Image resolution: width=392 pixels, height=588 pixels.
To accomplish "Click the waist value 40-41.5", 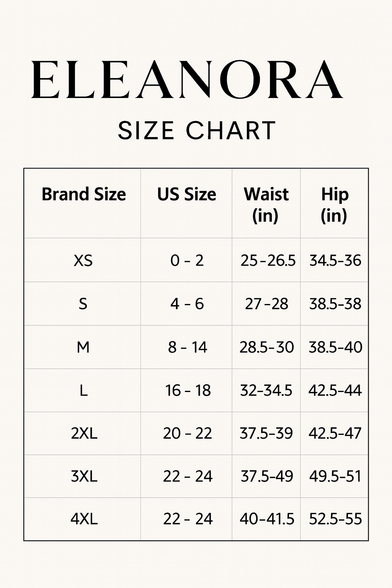I will [267, 519].
